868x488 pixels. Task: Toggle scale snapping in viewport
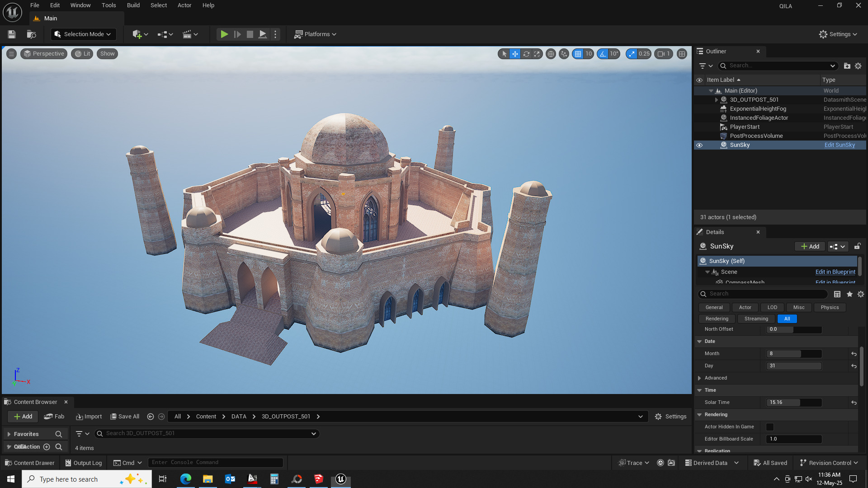632,54
